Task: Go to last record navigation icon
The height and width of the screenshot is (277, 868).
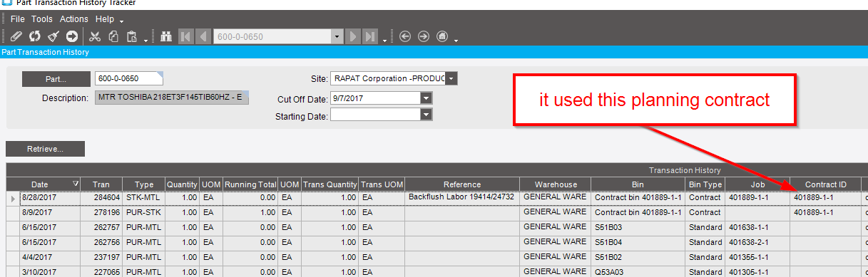Action: (x=369, y=36)
